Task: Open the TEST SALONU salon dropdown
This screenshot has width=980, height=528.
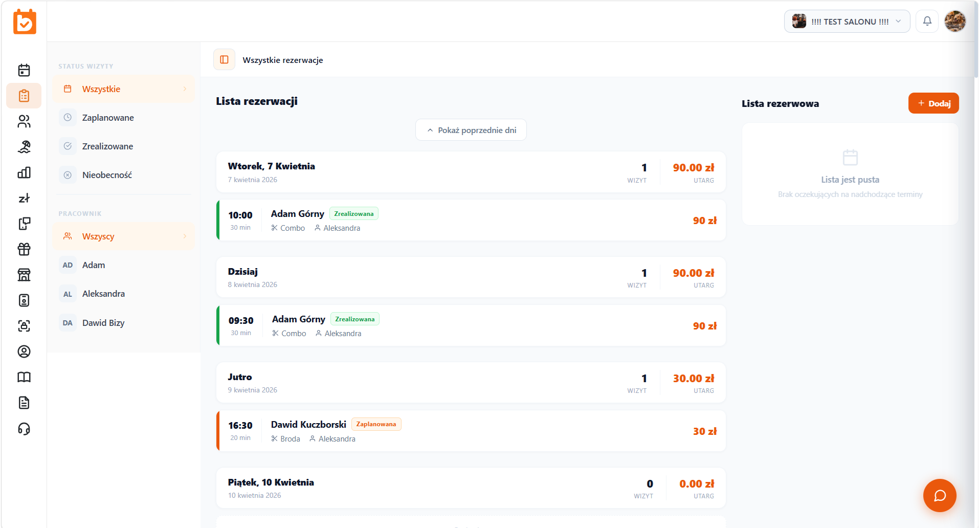Action: 847,21
